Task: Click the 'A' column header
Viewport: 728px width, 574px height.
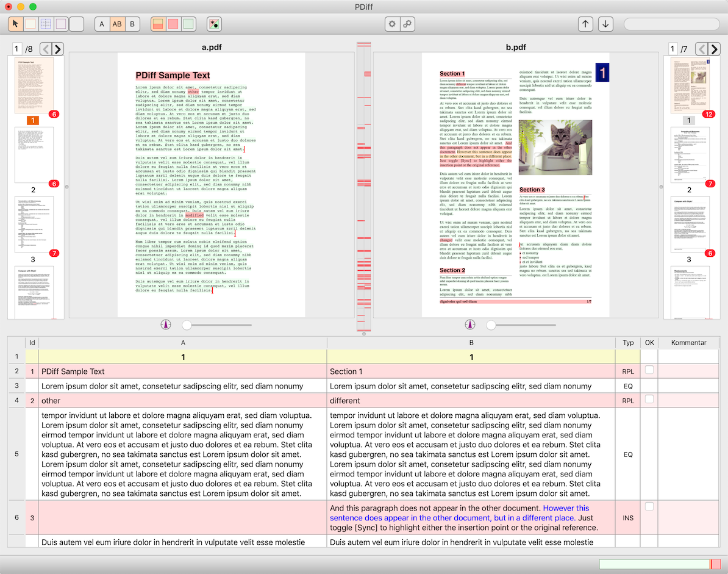Action: (x=183, y=343)
